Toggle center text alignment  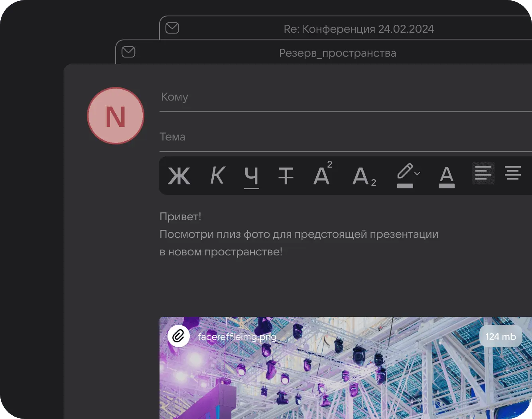[x=512, y=173]
